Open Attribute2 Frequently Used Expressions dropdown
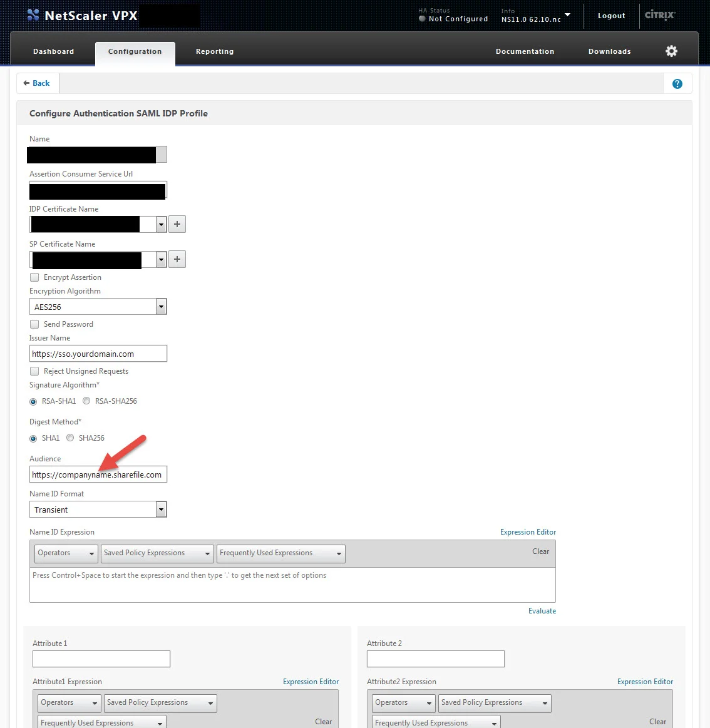The image size is (710, 728). 436,722
